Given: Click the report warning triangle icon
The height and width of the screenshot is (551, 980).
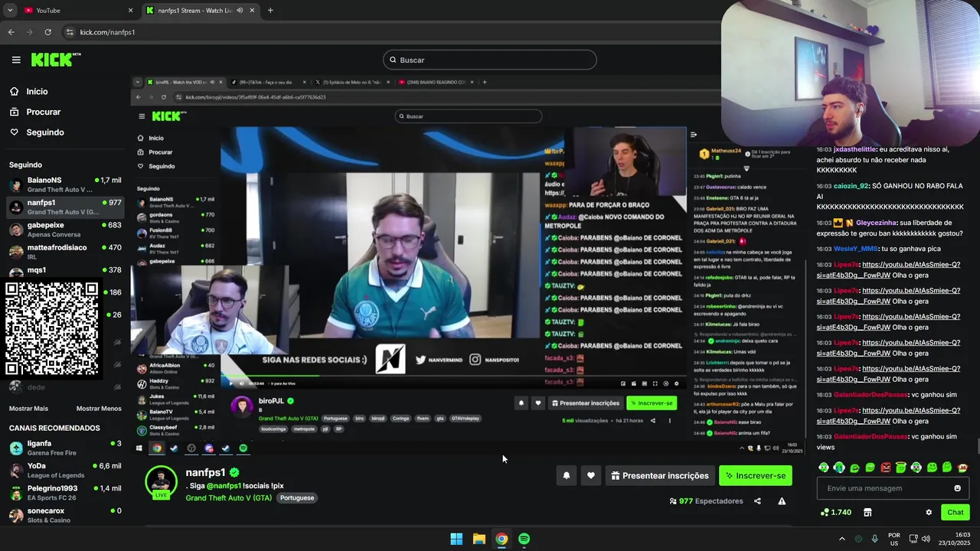Looking at the screenshot, I should [782, 501].
